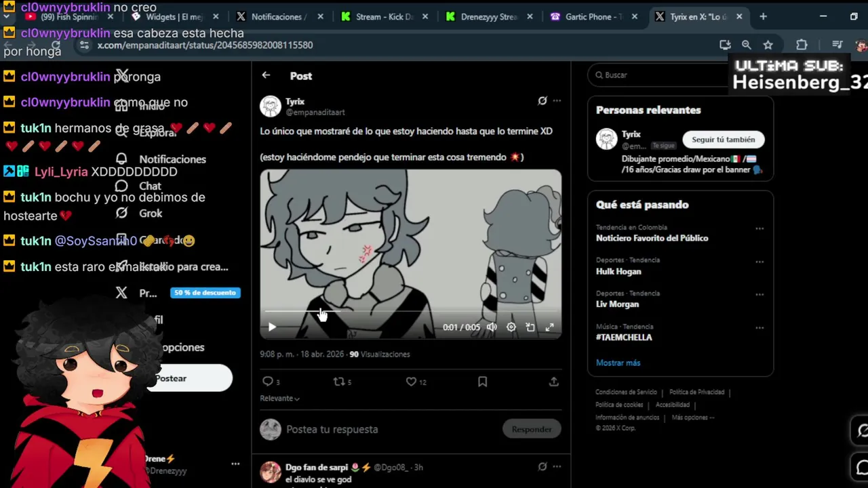The image size is (868, 488).
Task: Open Condiciones de Servicio link
Action: click(x=626, y=392)
